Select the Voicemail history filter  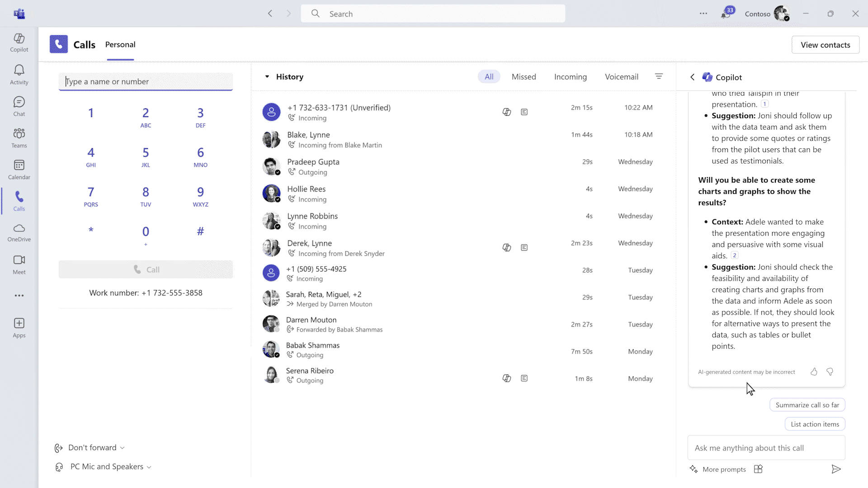pyautogui.click(x=621, y=77)
